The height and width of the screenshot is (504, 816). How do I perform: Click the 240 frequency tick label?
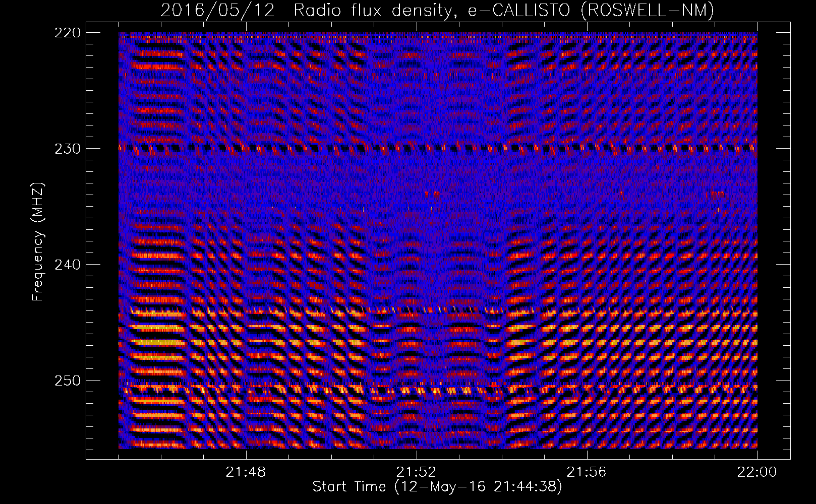(x=67, y=265)
